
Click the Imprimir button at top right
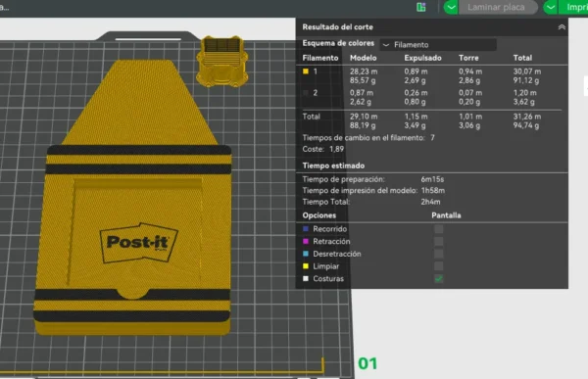pos(573,7)
